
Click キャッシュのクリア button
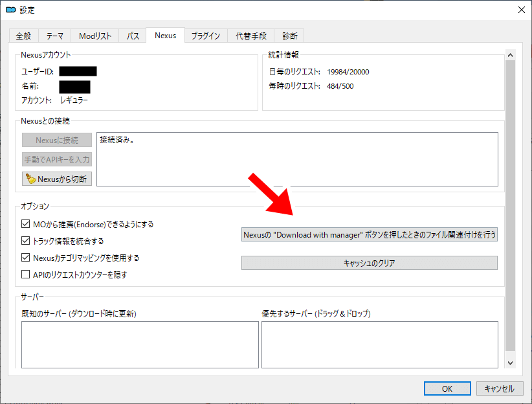point(370,263)
